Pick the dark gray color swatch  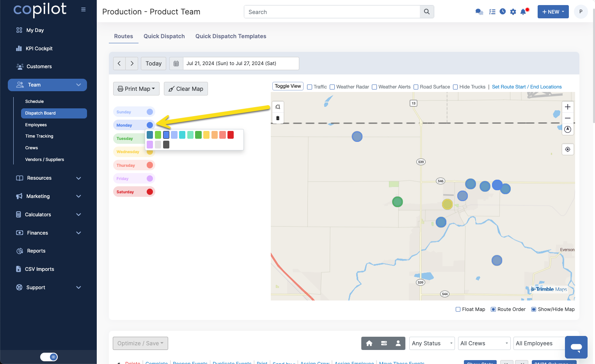[x=166, y=145]
